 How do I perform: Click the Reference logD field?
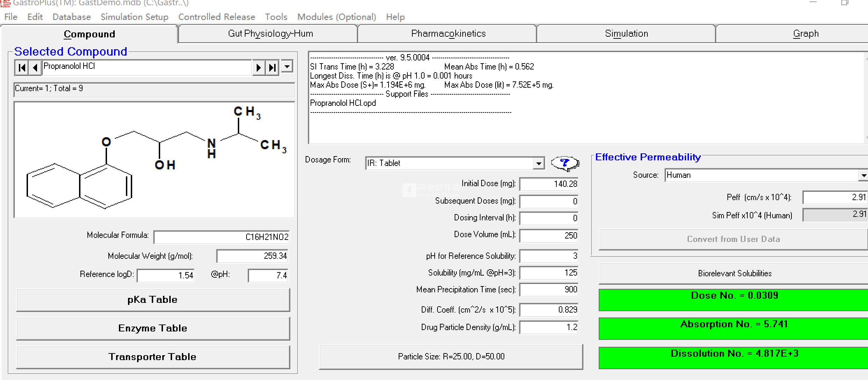[x=166, y=276]
